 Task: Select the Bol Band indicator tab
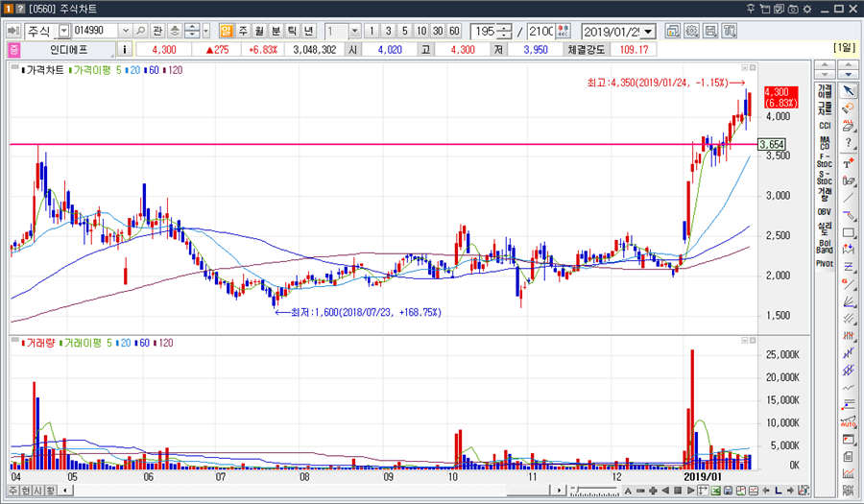pyautogui.click(x=825, y=246)
